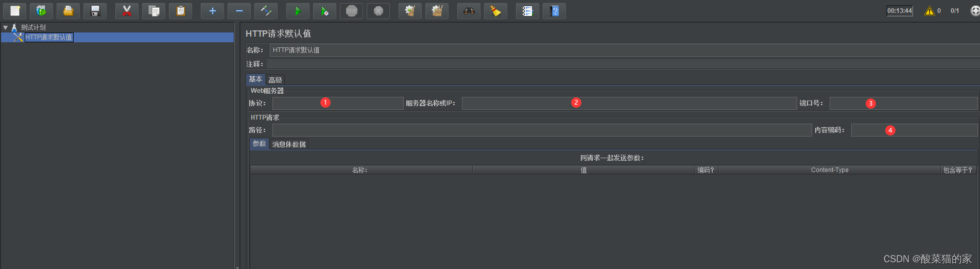Image resolution: width=980 pixels, height=269 pixels.
Task: Open the Templates icon in toolbar
Action: [x=41, y=11]
